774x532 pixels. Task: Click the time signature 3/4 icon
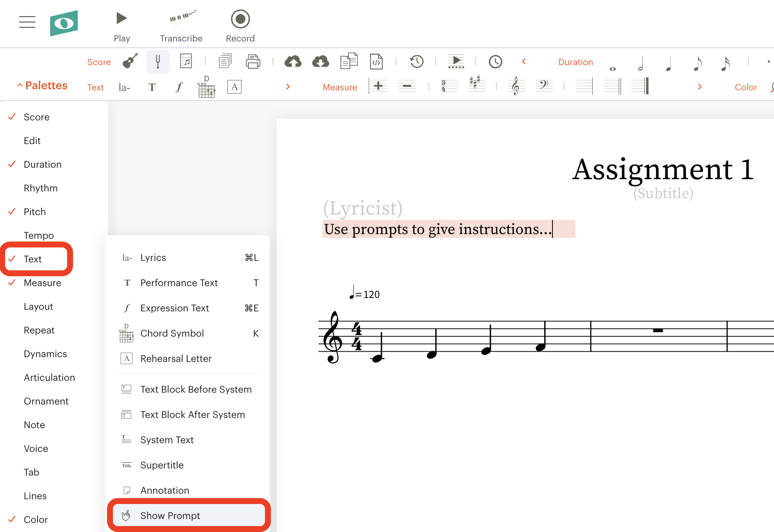pos(449,86)
